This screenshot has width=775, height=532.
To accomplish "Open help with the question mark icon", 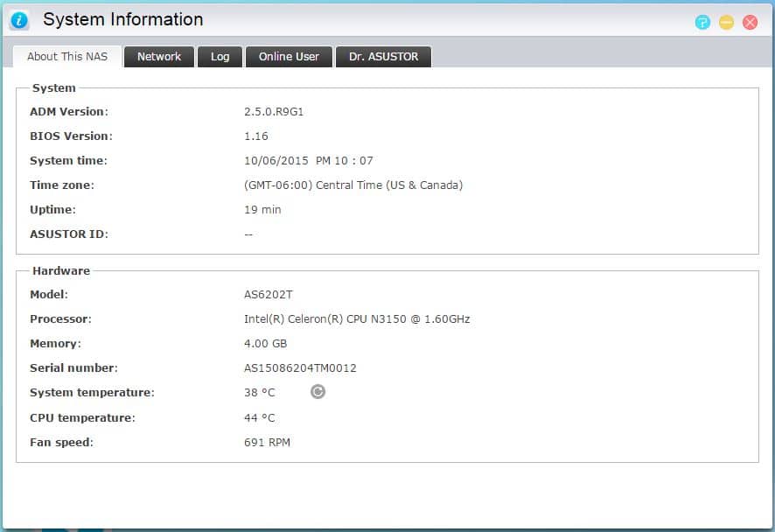I will coord(702,23).
